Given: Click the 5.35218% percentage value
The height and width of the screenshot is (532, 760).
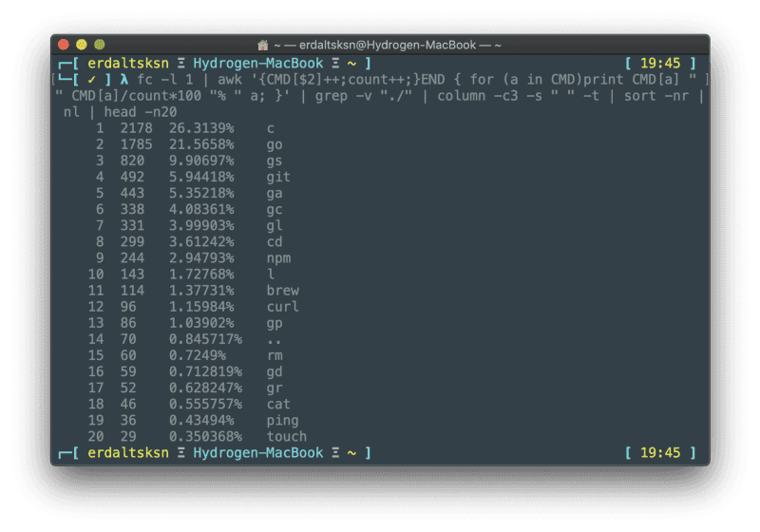Looking at the screenshot, I should pyautogui.click(x=201, y=193).
